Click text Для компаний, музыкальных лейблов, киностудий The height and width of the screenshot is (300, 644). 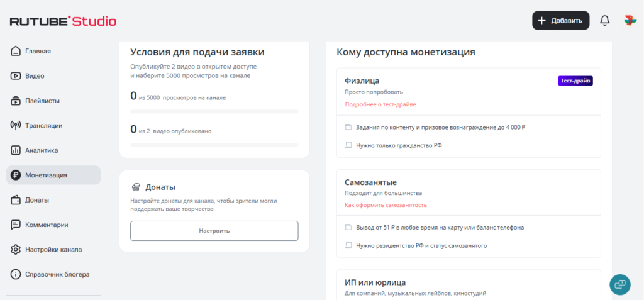(x=416, y=294)
